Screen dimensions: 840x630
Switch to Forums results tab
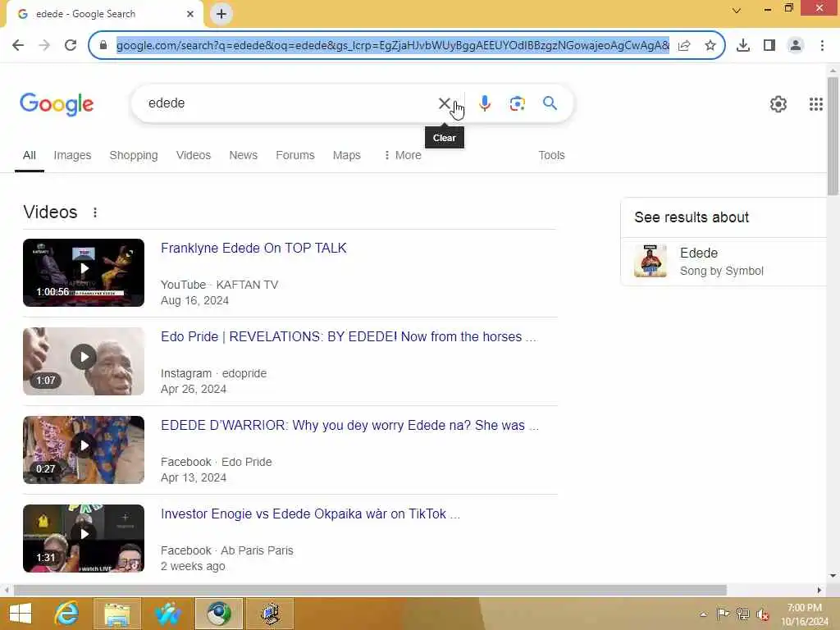click(x=295, y=155)
